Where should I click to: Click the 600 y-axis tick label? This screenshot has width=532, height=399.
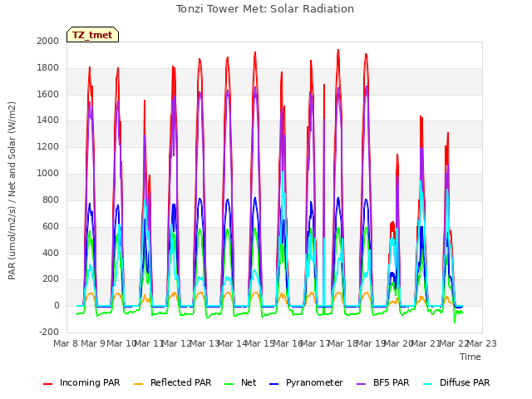(x=51, y=226)
